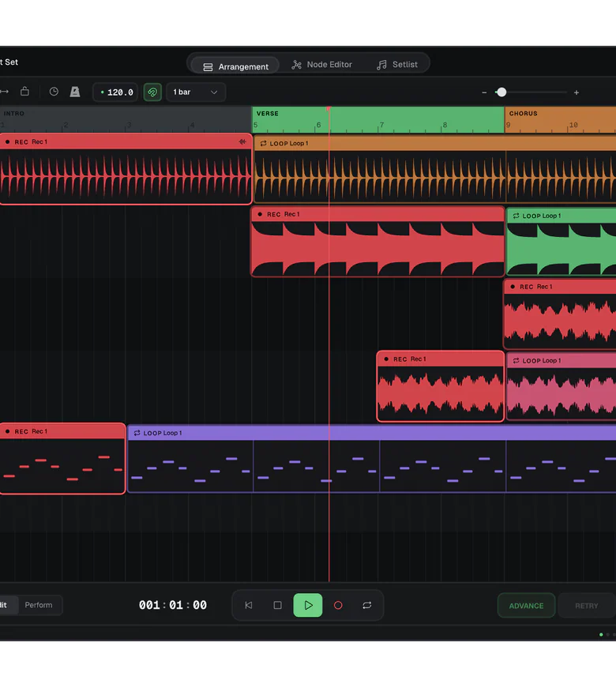Click the loop icon on the purple clip
Viewport: 616px width, 695px height.
(x=137, y=433)
